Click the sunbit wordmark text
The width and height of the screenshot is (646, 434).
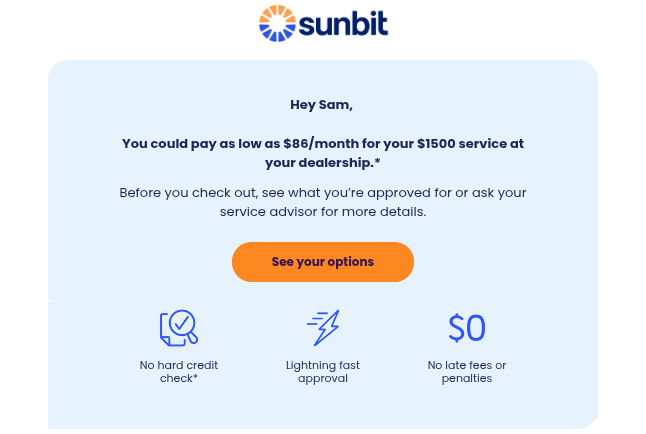pos(342,23)
